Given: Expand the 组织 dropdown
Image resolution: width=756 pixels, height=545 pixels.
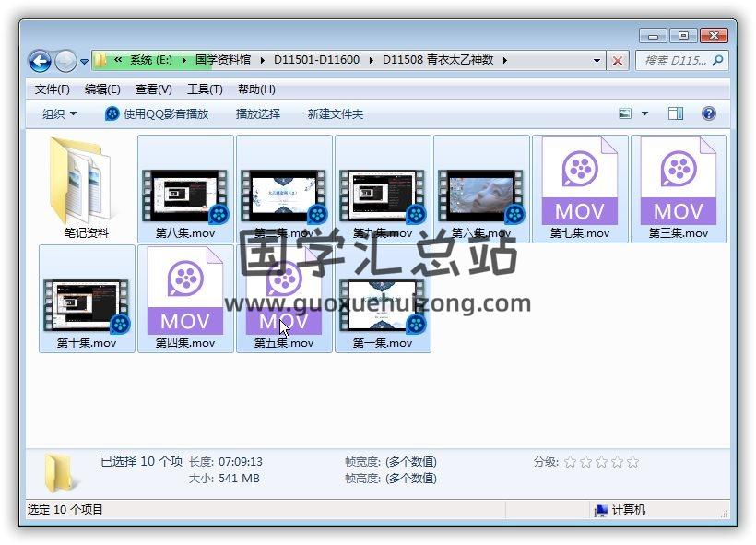Looking at the screenshot, I should (59, 114).
